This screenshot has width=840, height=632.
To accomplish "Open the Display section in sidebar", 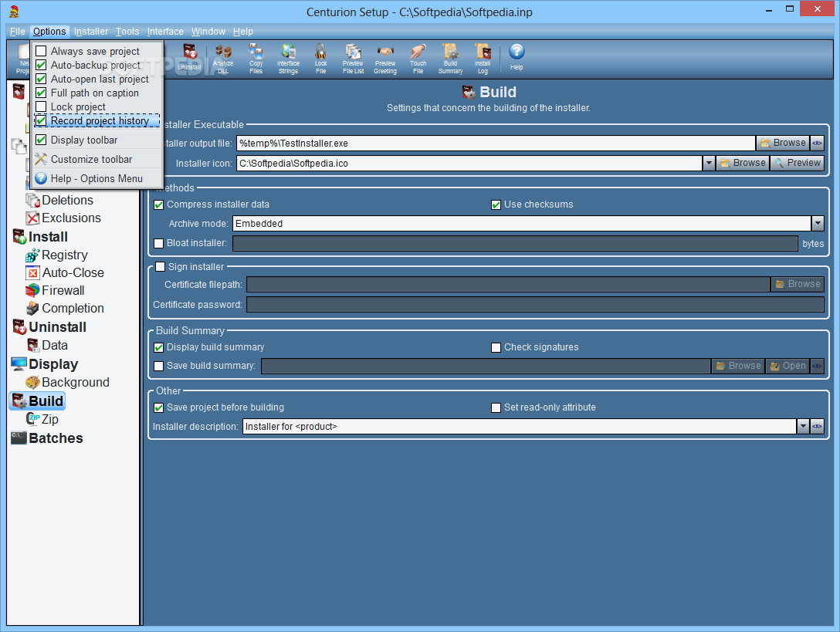I will pos(45,363).
